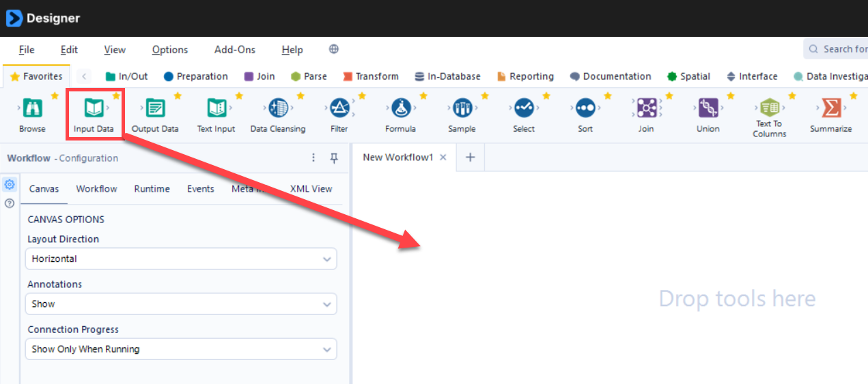Toggle favorite star on Sort tool

tap(608, 95)
